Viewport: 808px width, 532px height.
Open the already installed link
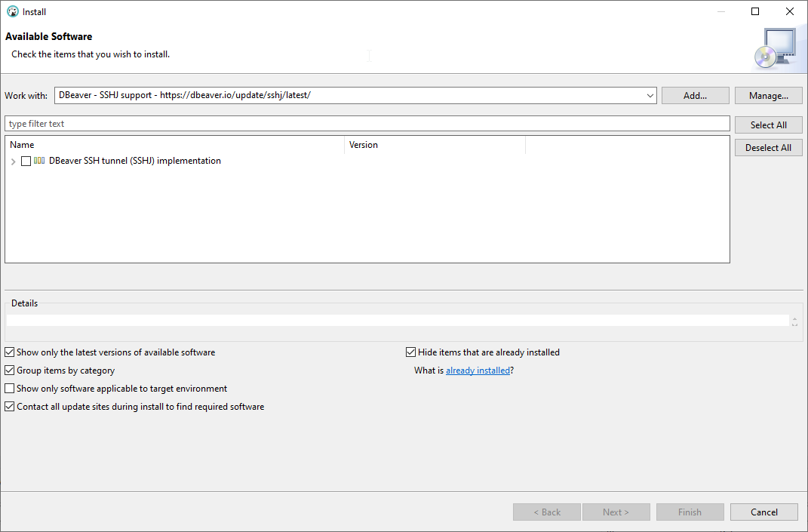coord(478,370)
